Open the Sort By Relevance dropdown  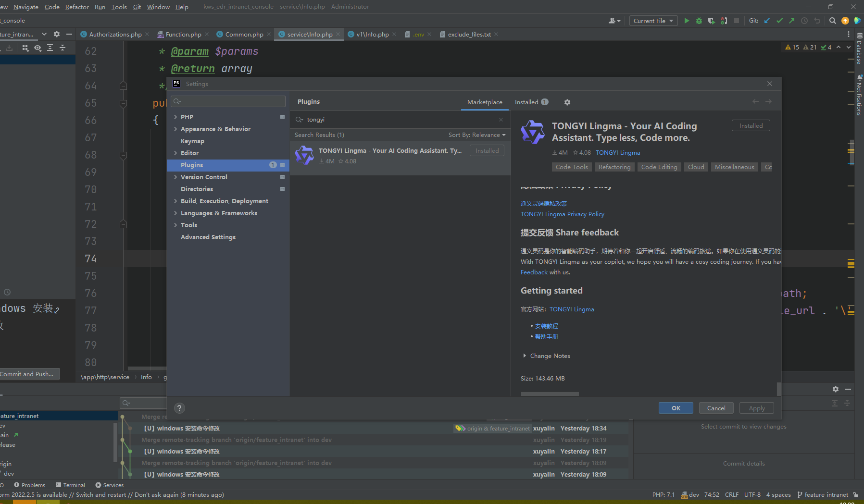(x=477, y=135)
